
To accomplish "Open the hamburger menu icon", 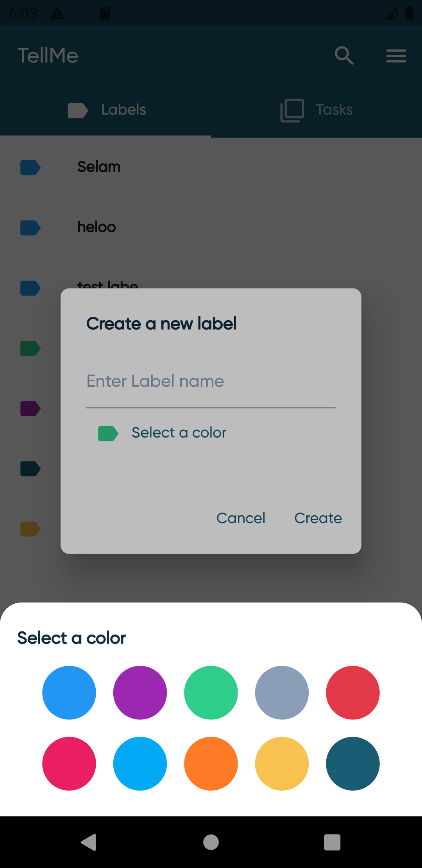I will pos(396,56).
